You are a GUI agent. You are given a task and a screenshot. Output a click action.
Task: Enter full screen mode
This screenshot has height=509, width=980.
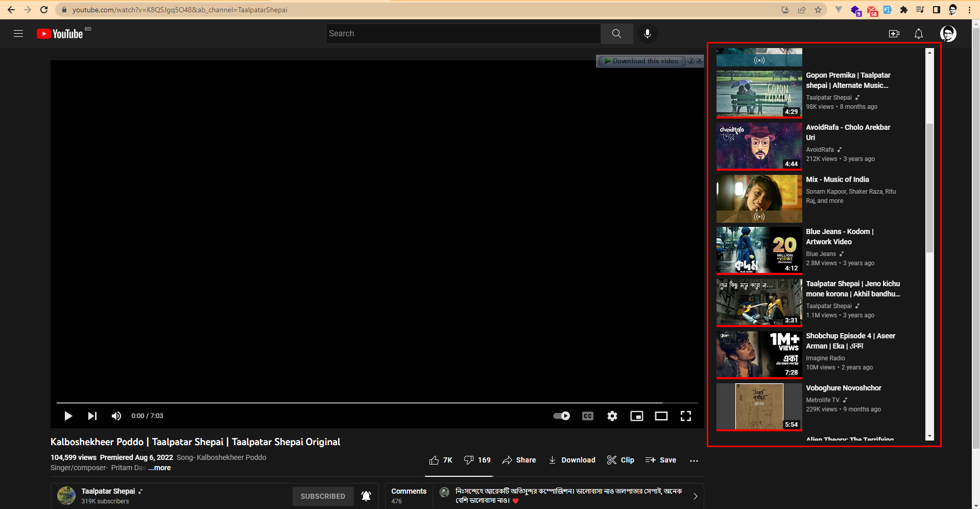coord(686,416)
